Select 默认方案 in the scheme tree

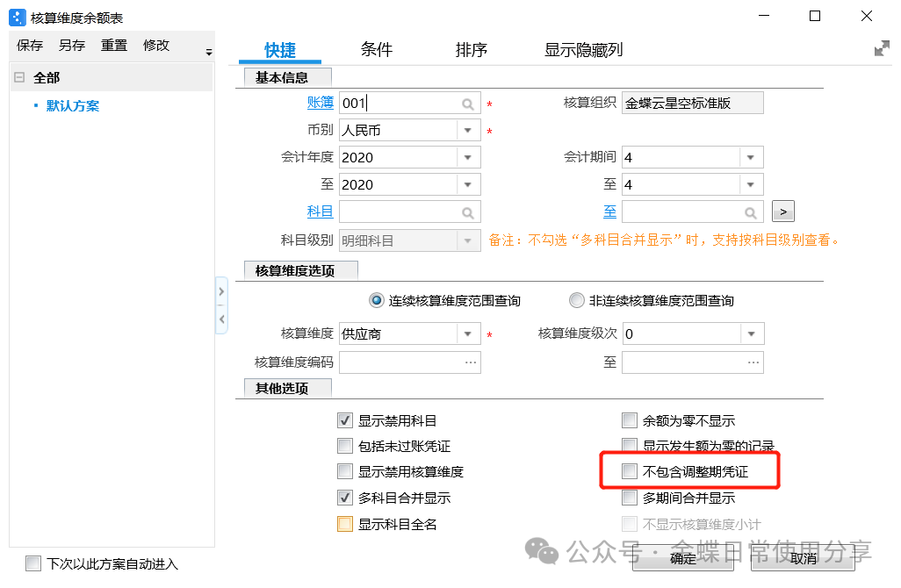tap(72, 106)
